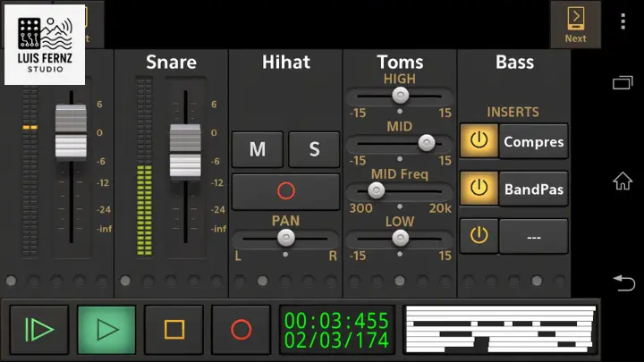Select the Bass track header

[514, 63]
